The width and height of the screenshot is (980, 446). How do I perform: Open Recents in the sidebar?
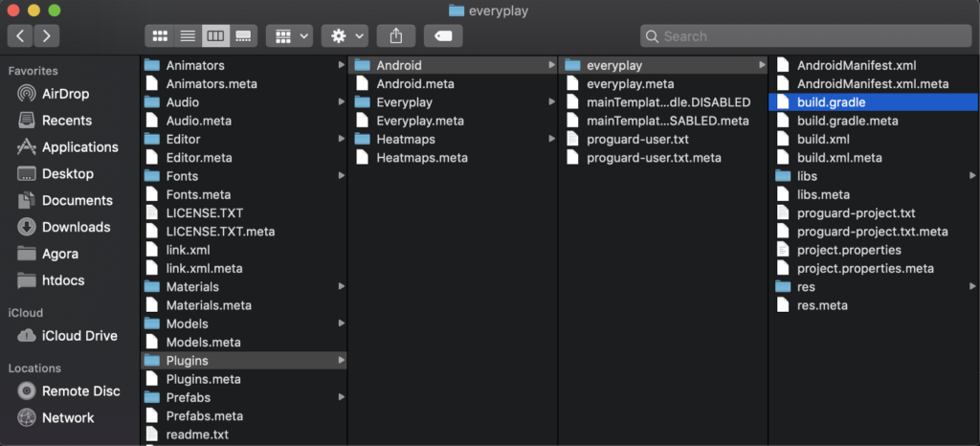coord(55,121)
